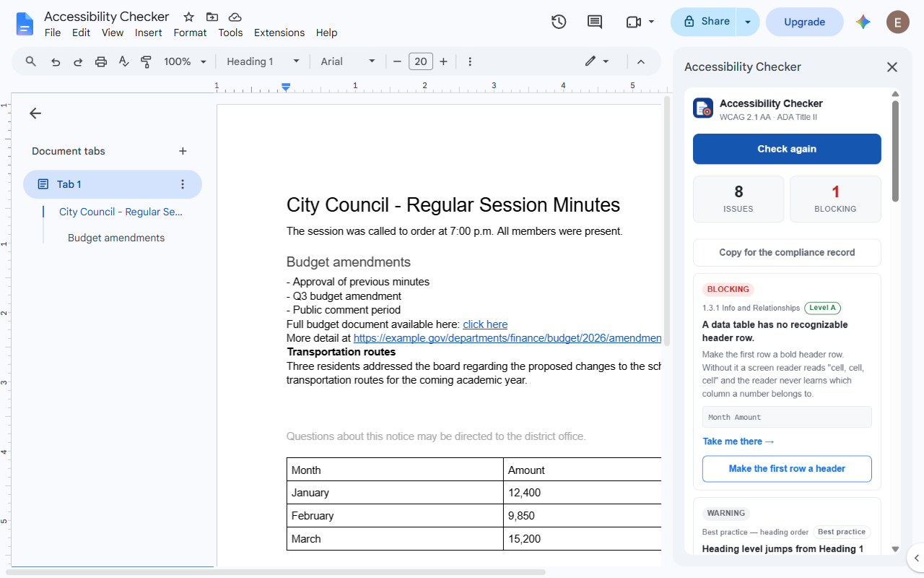Click the left indent ruler marker
The width and height of the screenshot is (924, 578).
(x=286, y=87)
